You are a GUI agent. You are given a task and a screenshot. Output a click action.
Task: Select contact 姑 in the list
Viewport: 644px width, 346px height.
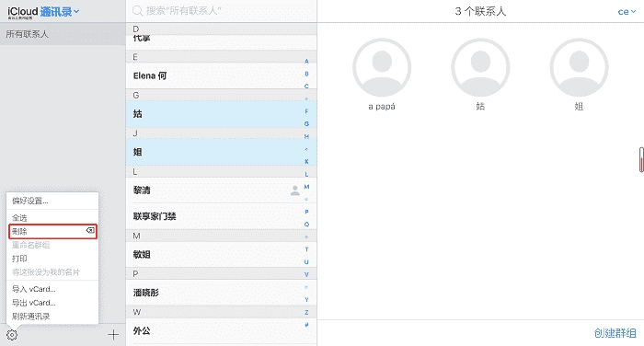221,114
